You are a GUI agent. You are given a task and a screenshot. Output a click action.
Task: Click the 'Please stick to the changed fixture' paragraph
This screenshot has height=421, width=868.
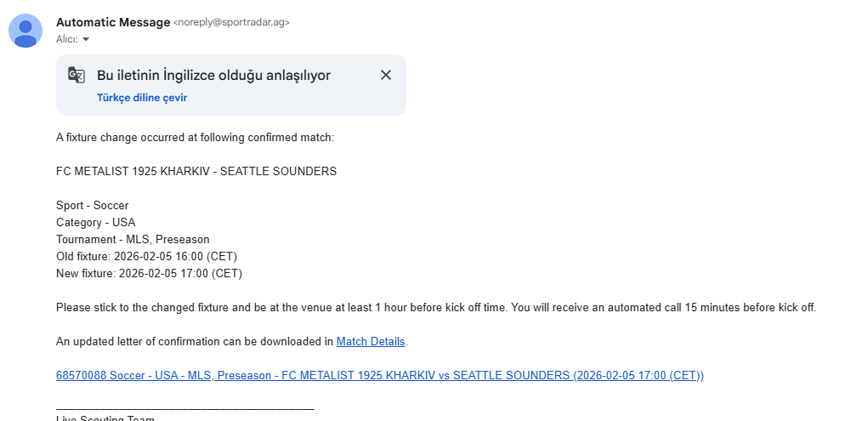436,307
